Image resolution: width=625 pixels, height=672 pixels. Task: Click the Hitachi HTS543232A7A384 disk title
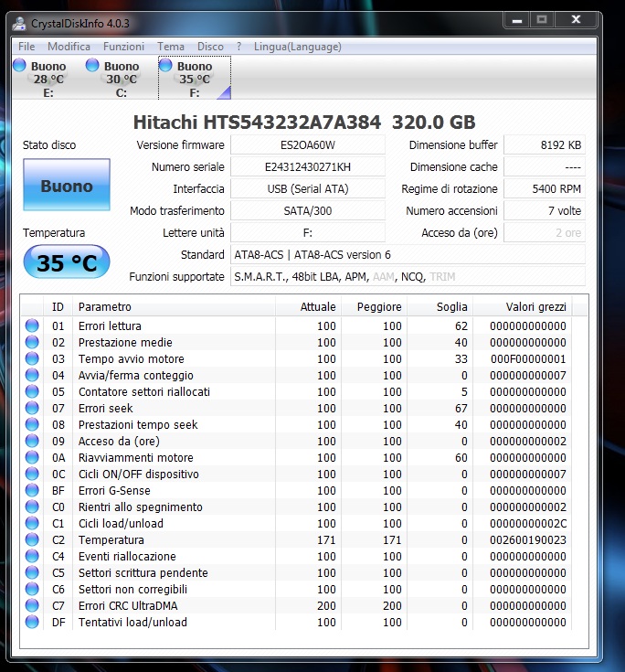pyautogui.click(x=304, y=123)
